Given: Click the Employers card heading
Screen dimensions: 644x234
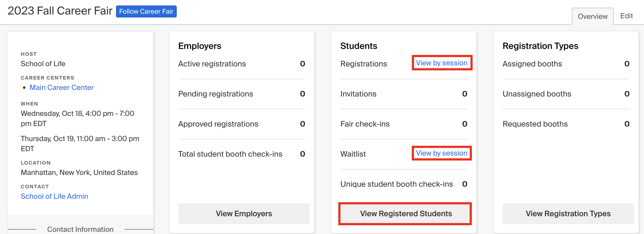Looking at the screenshot, I should tap(200, 46).
